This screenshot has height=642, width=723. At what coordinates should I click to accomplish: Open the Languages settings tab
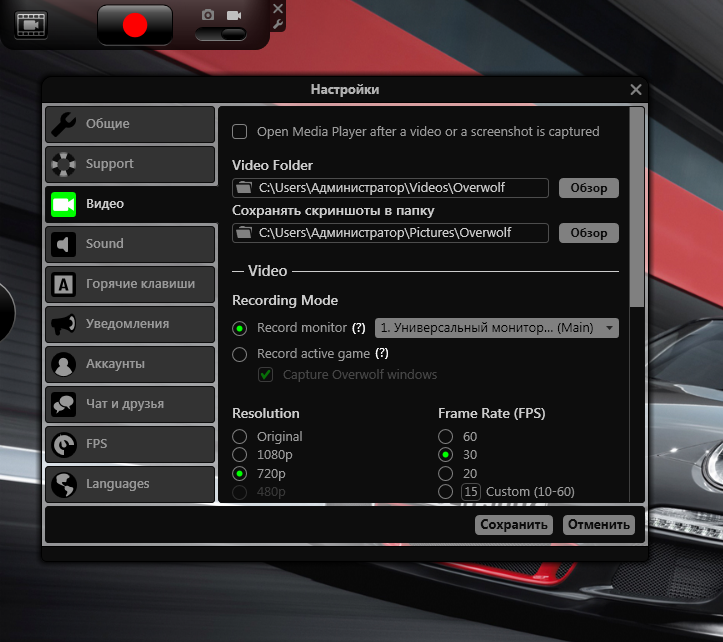pos(130,484)
